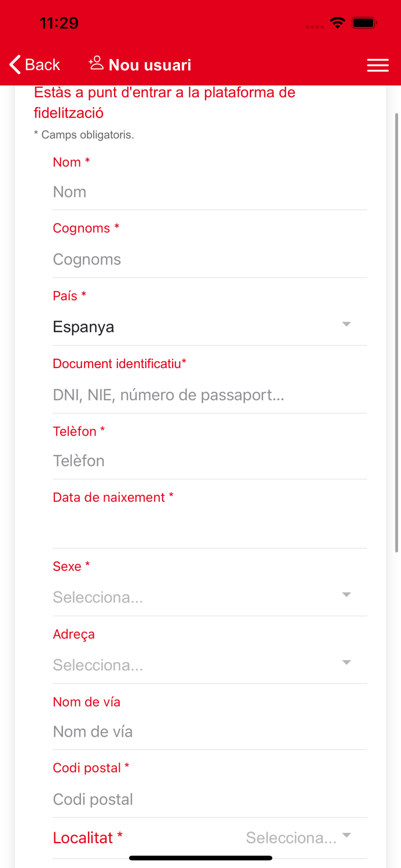
Task: Tap the Wi-Fi status icon
Action: coord(339,23)
